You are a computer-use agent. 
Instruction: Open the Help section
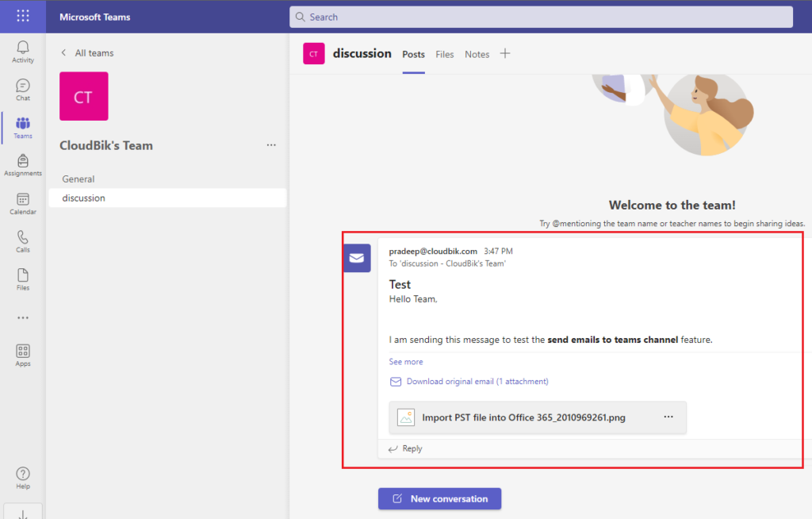coord(22,476)
